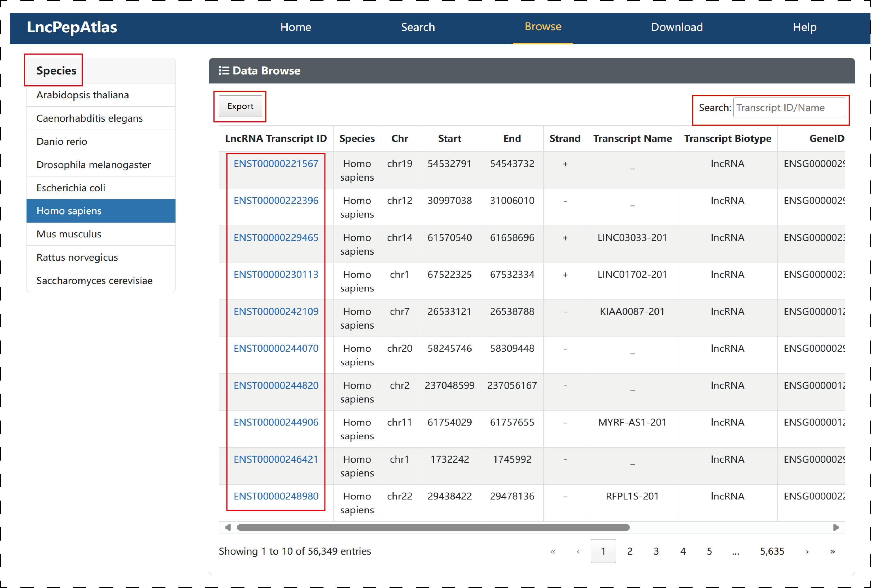Click the 'Showing 1 to 10 of 56,349 entries' text
The width and height of the screenshot is (871, 588).
(295, 551)
